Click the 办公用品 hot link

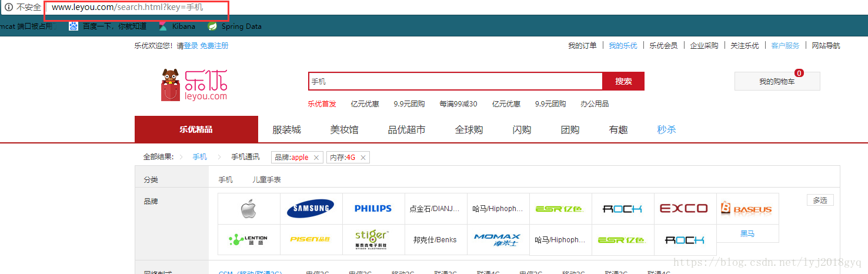[x=595, y=104]
